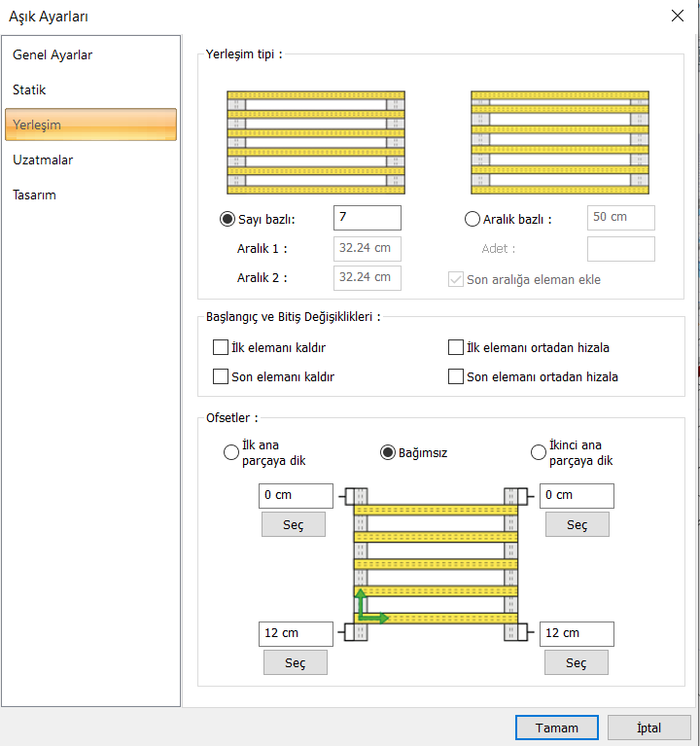Click the top-left offset Seç button
Image resolution: width=700 pixels, height=746 pixels.
(x=294, y=525)
